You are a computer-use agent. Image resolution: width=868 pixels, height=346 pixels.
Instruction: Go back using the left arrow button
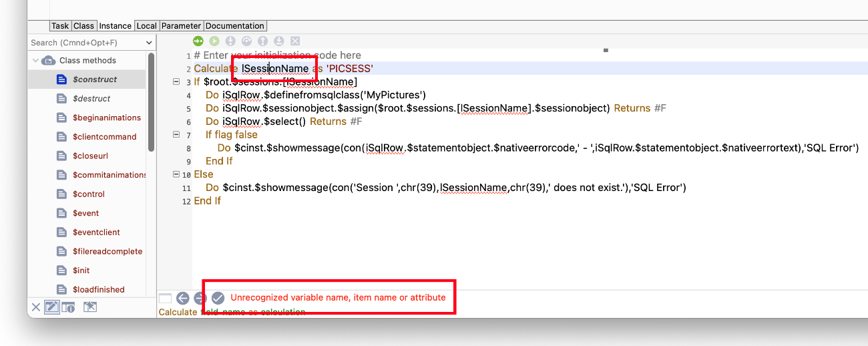click(x=183, y=298)
